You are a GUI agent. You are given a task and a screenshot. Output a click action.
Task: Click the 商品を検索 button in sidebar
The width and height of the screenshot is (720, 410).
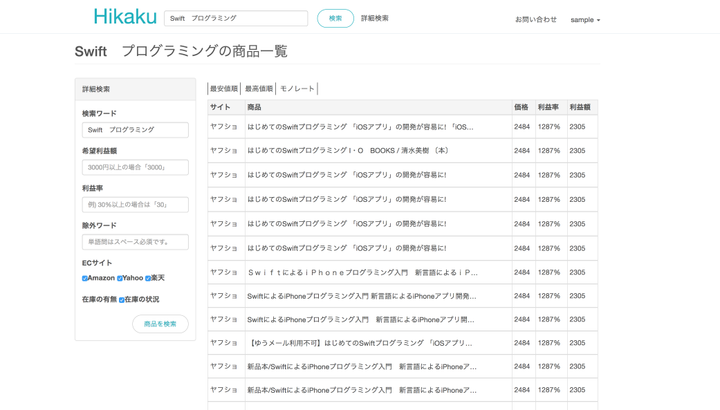[x=160, y=324]
